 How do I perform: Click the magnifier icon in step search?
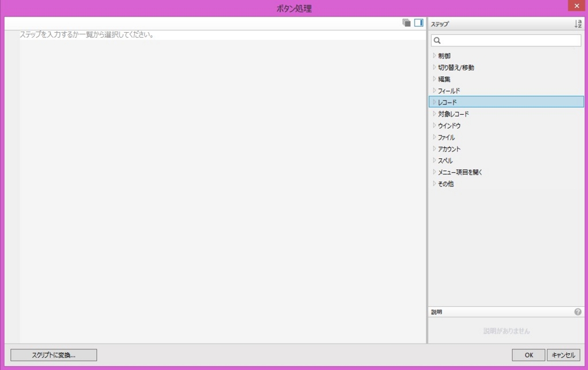[437, 41]
